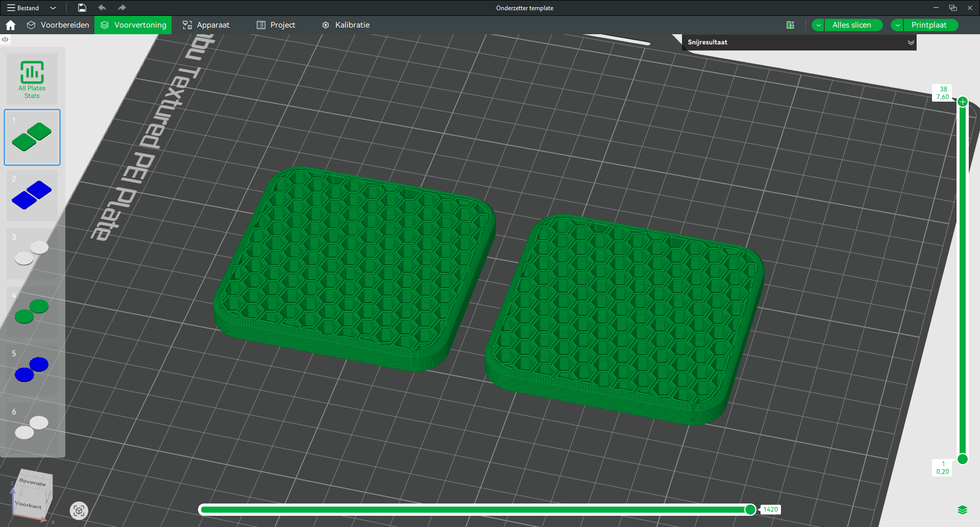Click the redo arrow icon
The width and height of the screenshot is (980, 527).
coord(121,8)
